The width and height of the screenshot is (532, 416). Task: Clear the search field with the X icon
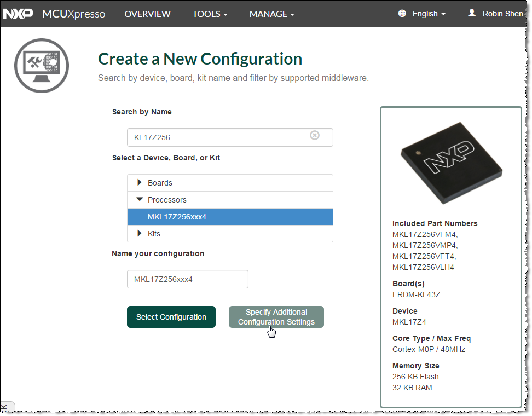click(315, 135)
